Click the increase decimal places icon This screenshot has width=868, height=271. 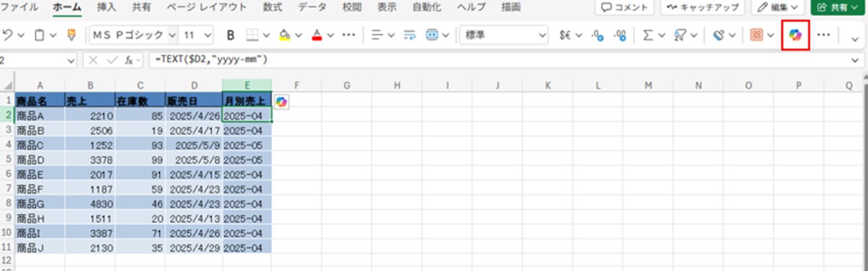(620, 35)
